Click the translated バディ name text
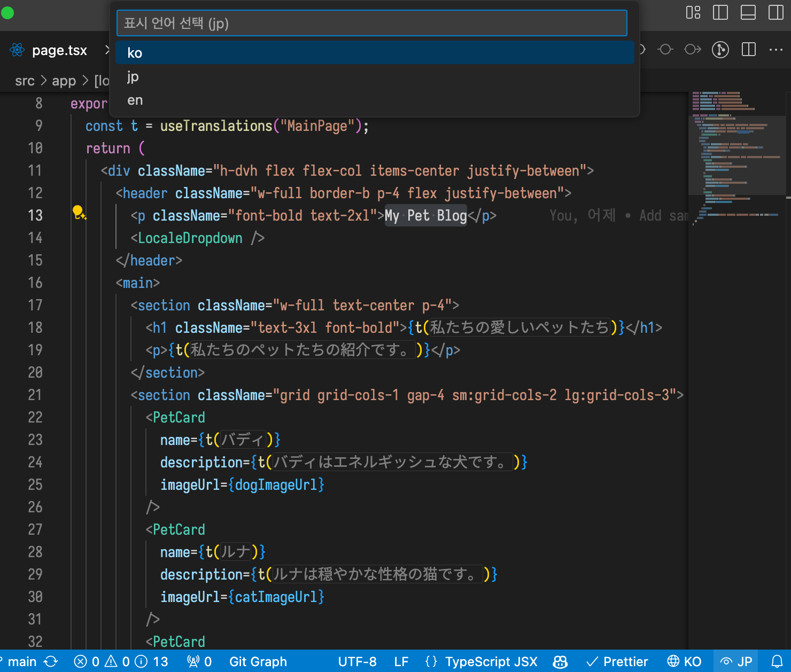Image resolution: width=791 pixels, height=672 pixels. click(x=243, y=439)
